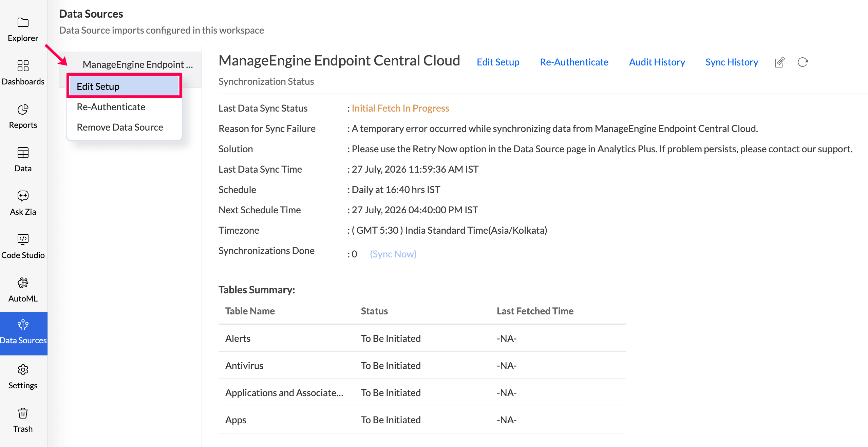Click the Re-Authenticate link in the header
The image size is (868, 447).
coord(574,62)
